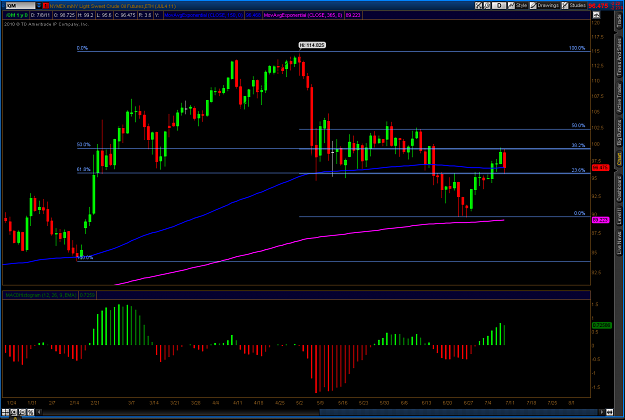Click the 23.6% Fibonacci retracement label
625x420 pixels.
pyautogui.click(x=578, y=170)
